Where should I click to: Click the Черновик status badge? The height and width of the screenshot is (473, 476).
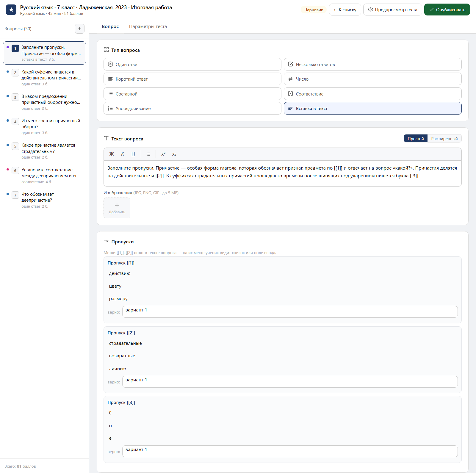[x=314, y=10]
